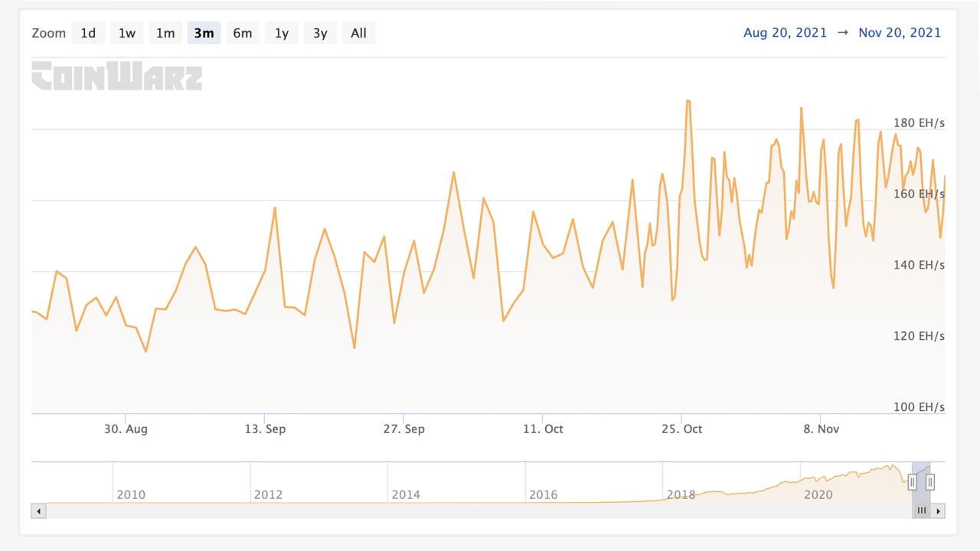Click the right navigator range handle
Screen dimensions: 980x551
tap(930, 482)
